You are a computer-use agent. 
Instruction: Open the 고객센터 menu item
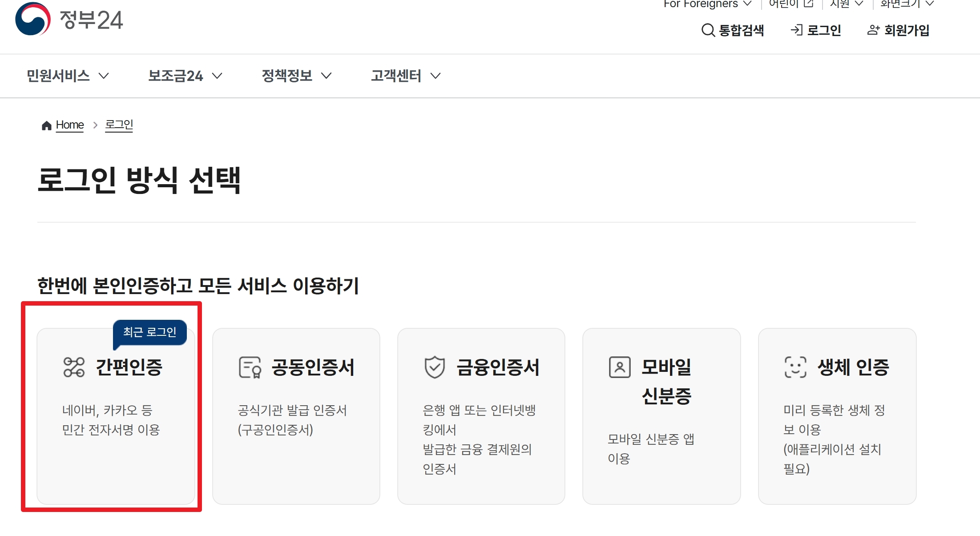396,76
